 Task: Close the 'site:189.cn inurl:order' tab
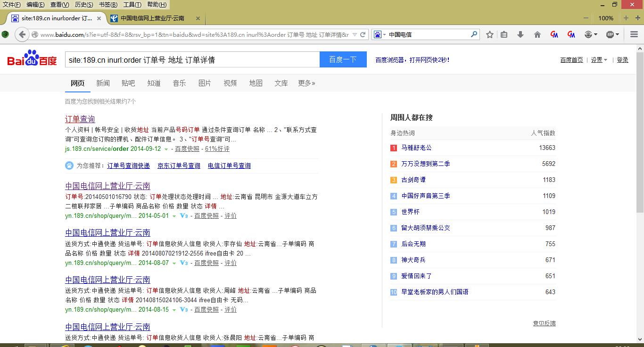point(99,18)
